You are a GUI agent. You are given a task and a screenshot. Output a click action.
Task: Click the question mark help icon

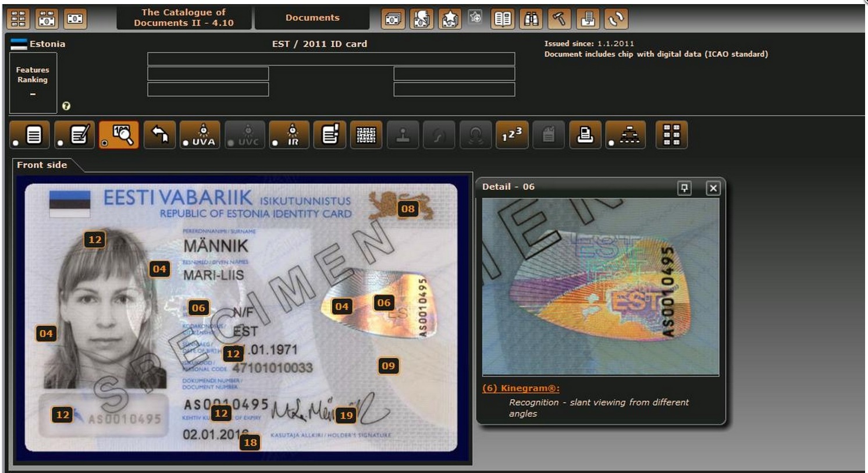pos(66,106)
